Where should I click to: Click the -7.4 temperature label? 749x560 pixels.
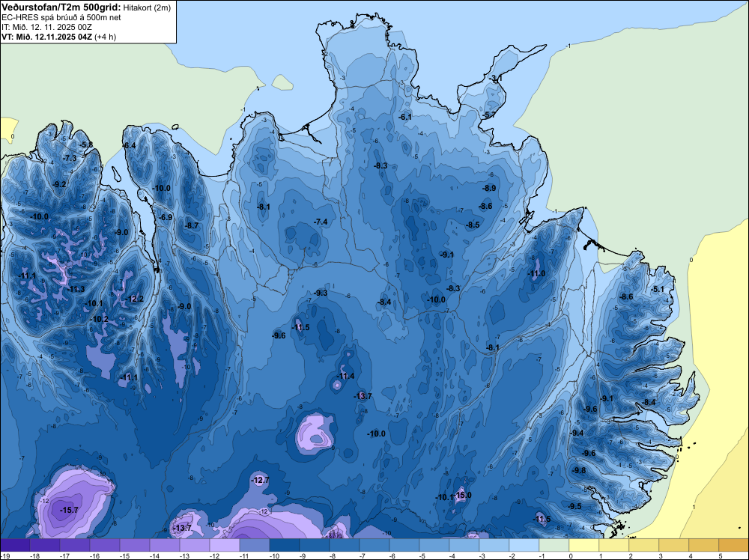(321, 222)
